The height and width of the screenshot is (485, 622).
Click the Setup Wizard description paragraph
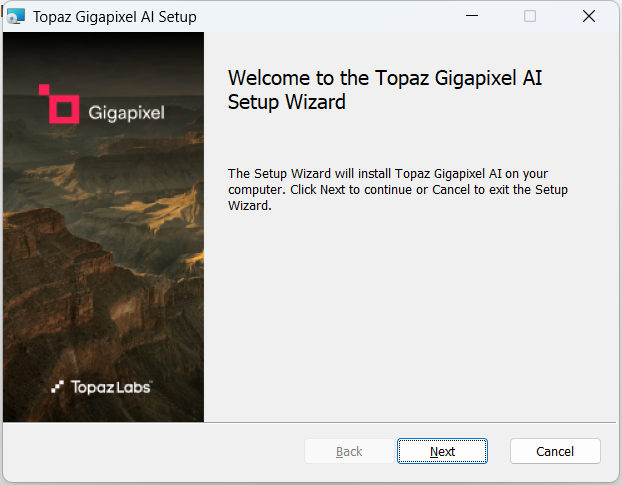[397, 190]
